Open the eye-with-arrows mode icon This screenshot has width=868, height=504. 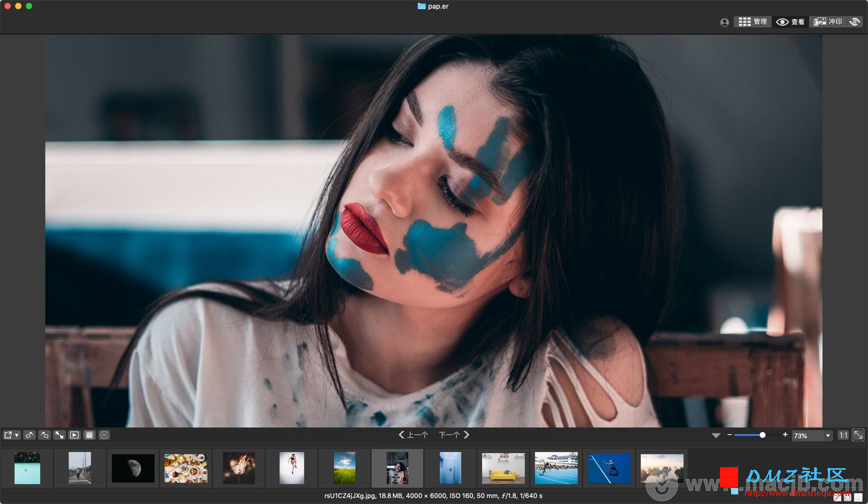(855, 22)
